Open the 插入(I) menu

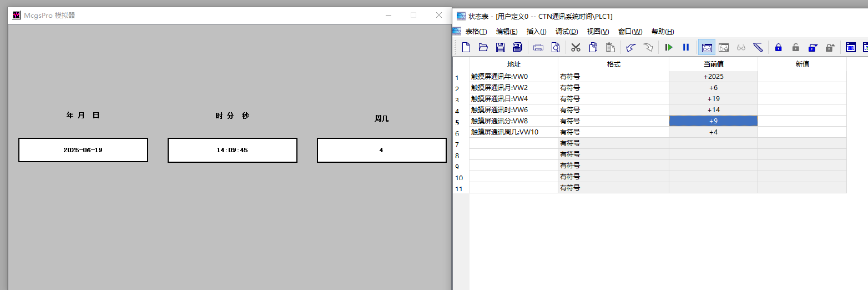(536, 32)
